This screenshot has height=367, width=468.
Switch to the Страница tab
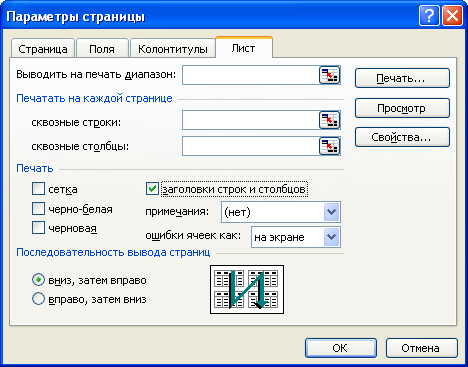tap(43, 49)
